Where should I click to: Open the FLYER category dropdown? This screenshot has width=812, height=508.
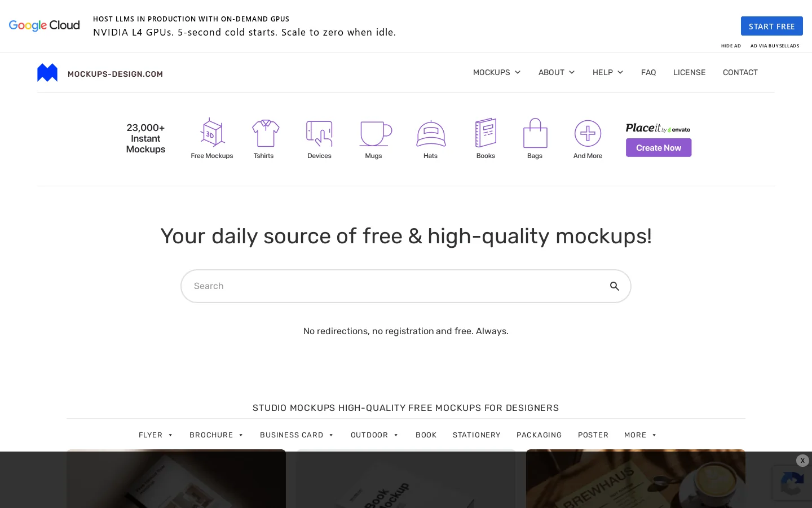point(156,435)
